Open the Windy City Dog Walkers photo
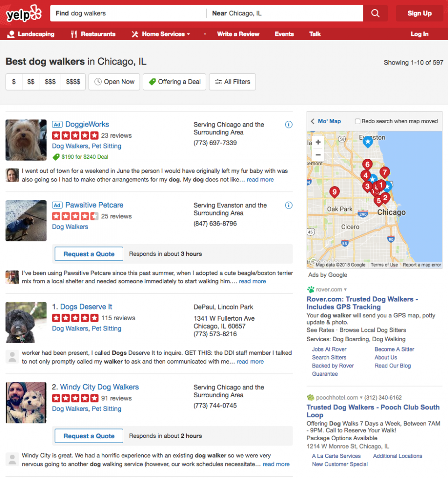This screenshot has height=478, width=448. 26,403
